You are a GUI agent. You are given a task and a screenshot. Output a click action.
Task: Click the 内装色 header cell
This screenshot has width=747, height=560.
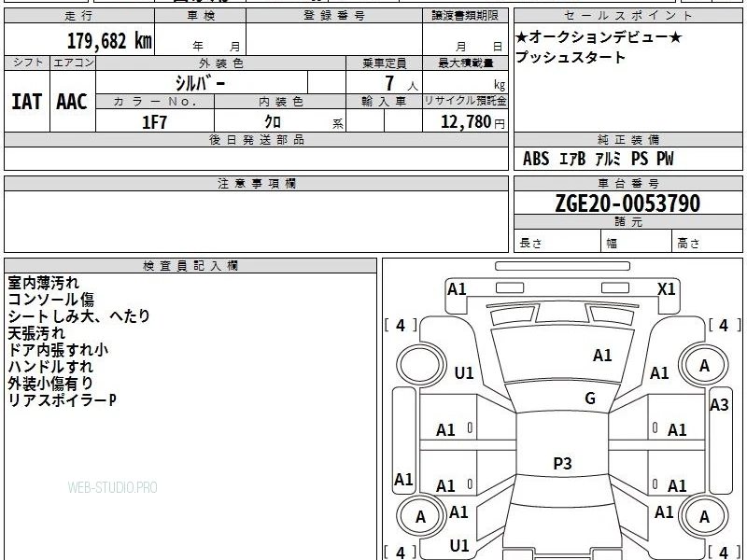click(280, 102)
